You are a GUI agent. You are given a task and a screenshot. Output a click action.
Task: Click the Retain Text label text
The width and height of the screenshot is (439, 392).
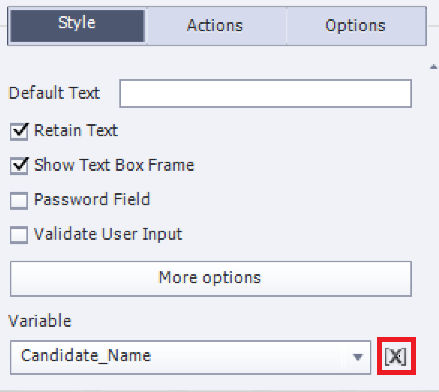click(x=76, y=130)
